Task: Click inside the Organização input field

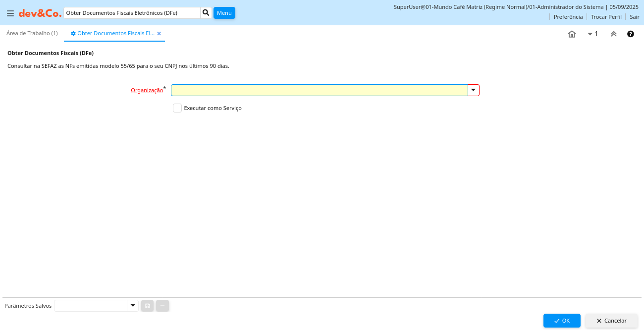Action: click(319, 90)
